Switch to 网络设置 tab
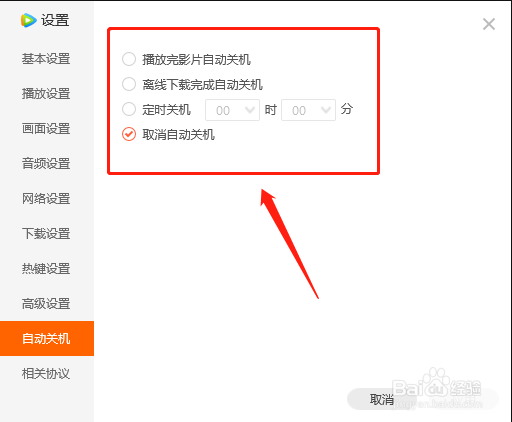Screen dimensions: 512x422 click(x=47, y=199)
